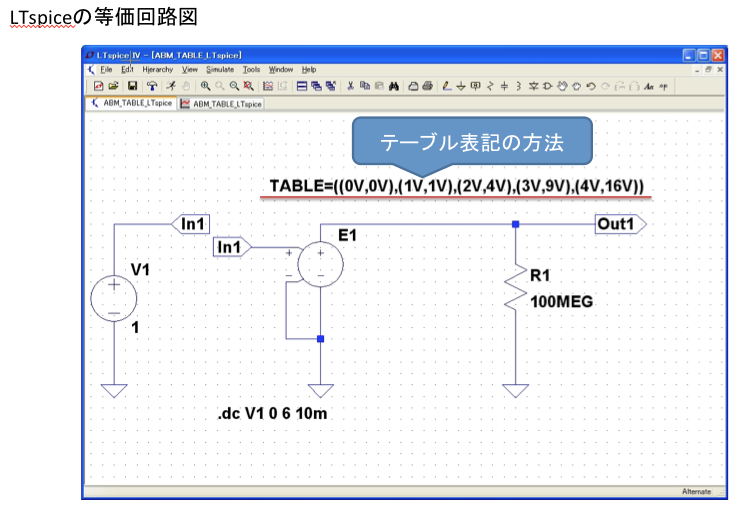
Task: Select the Drag closed-hand tool
Action: click(577, 86)
